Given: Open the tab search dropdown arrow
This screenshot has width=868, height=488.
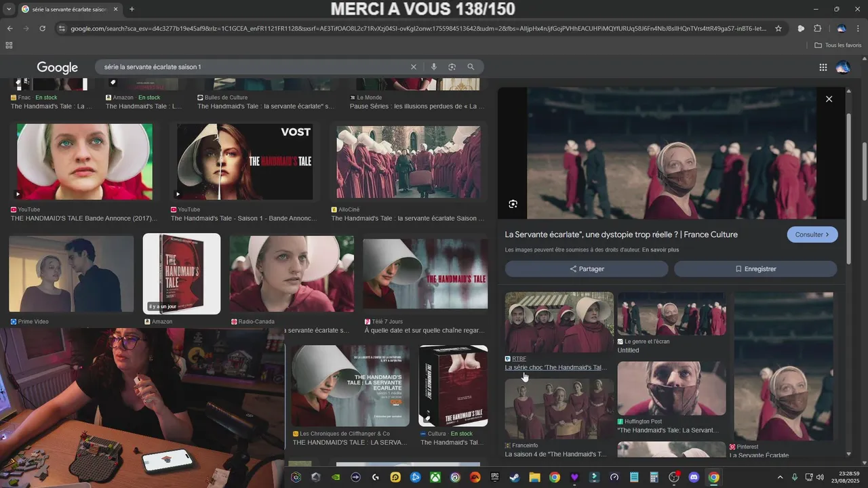Looking at the screenshot, I should tap(8, 9).
